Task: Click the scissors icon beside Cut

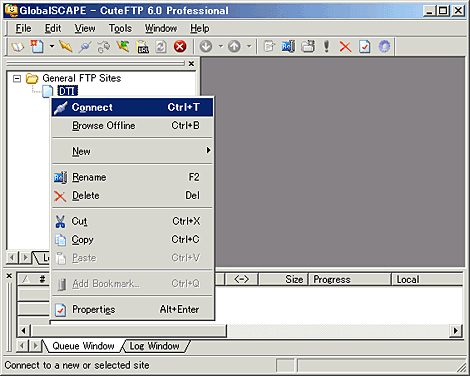Action: [60, 221]
